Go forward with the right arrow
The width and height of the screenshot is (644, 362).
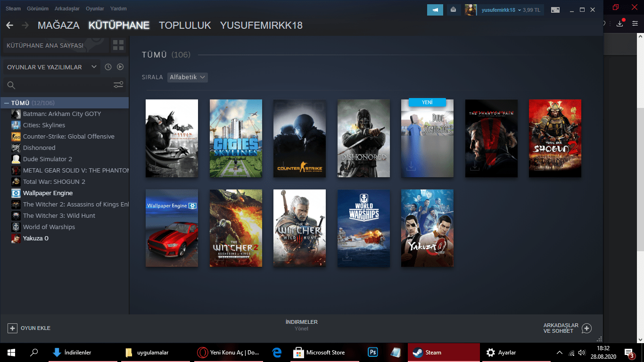(25, 25)
